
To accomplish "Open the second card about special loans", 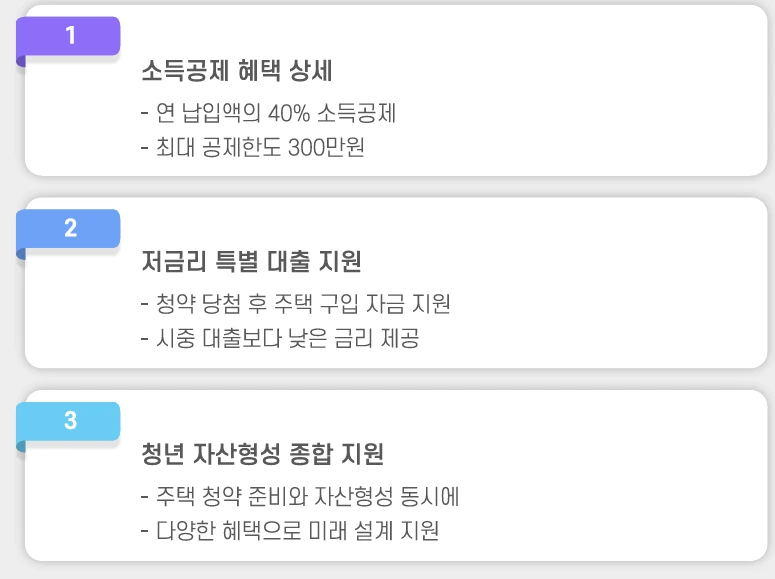I will pos(396,283).
